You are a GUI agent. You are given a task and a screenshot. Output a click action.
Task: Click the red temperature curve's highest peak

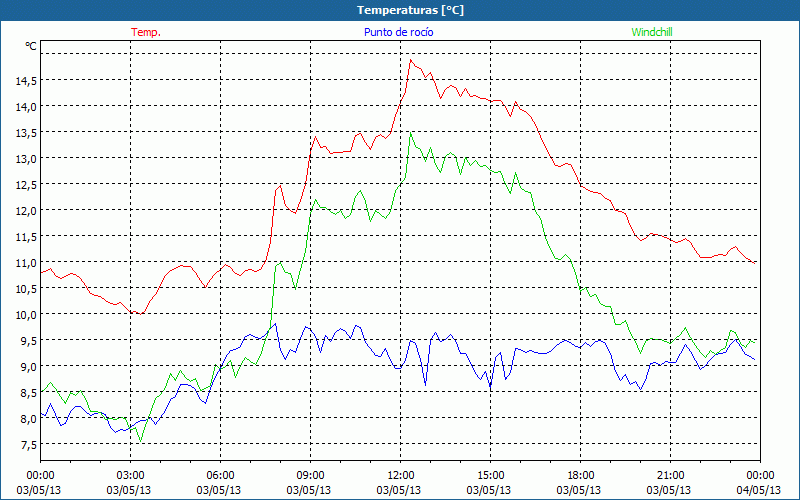(411, 60)
